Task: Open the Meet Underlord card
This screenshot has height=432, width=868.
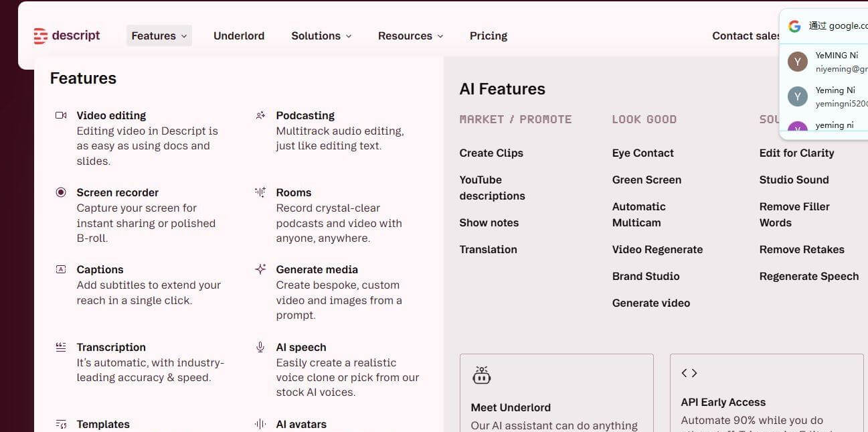Action: pyautogui.click(x=557, y=393)
